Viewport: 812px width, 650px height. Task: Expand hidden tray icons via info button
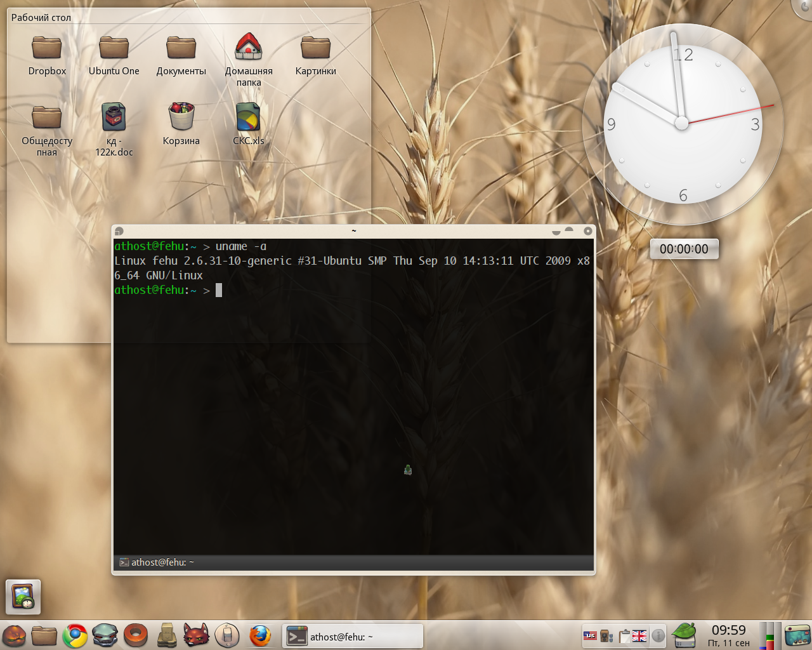coord(658,635)
